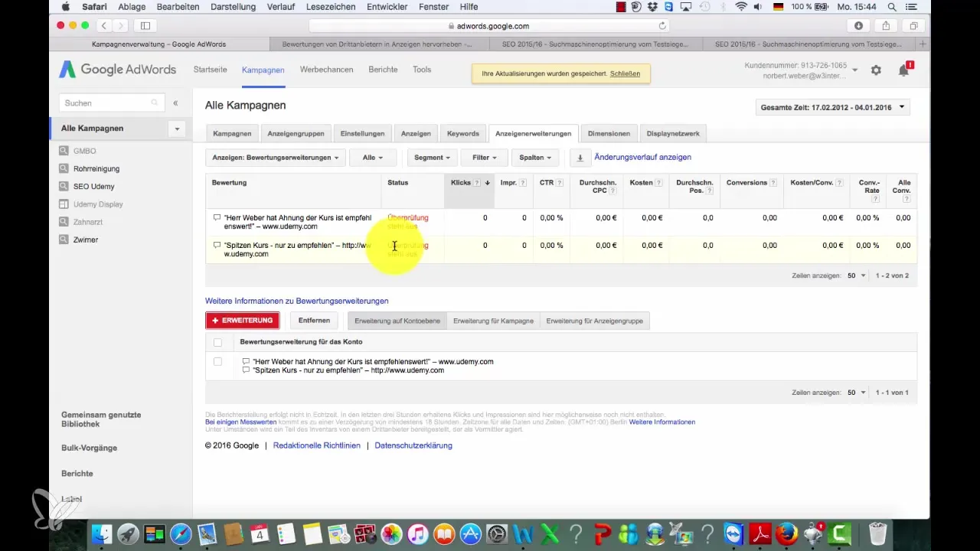Image resolution: width=980 pixels, height=551 pixels.
Task: Go back in Safari
Action: coord(104,25)
